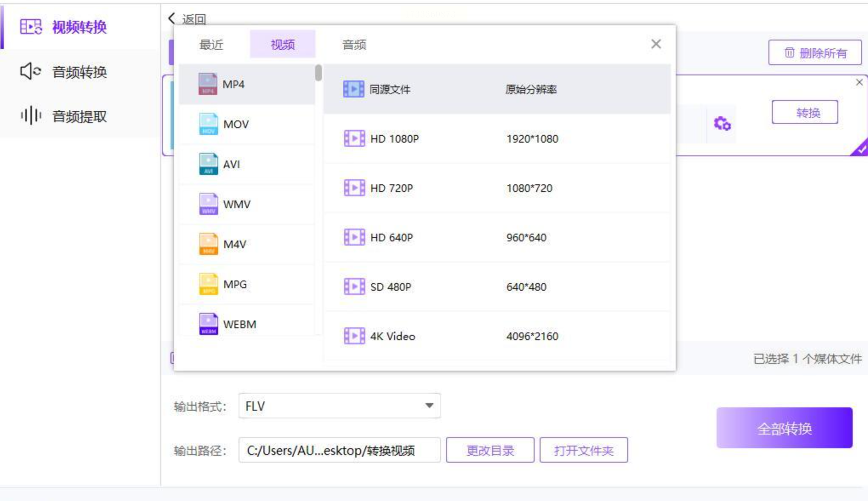868x501 pixels.
Task: Pick the MOV format icon
Action: click(208, 124)
